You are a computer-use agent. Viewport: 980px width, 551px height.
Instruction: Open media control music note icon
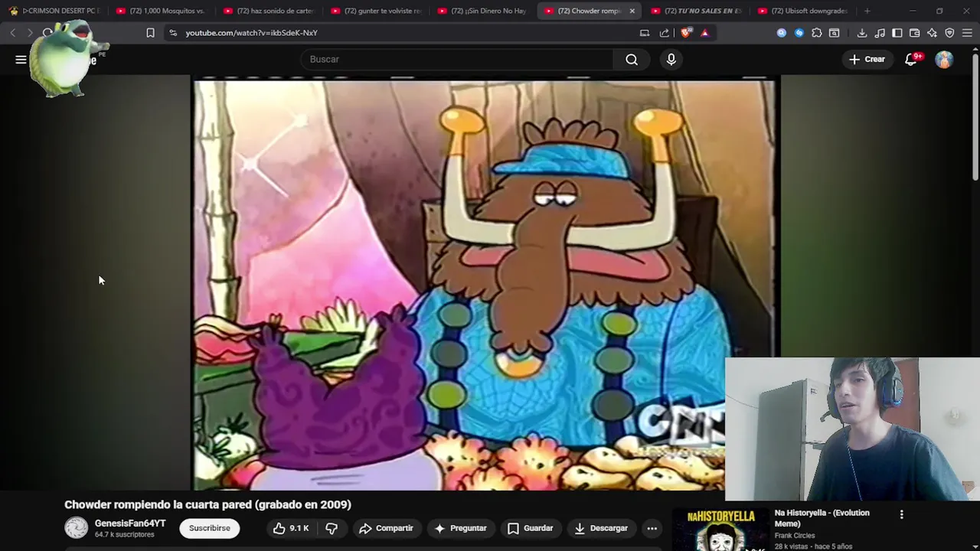880,33
